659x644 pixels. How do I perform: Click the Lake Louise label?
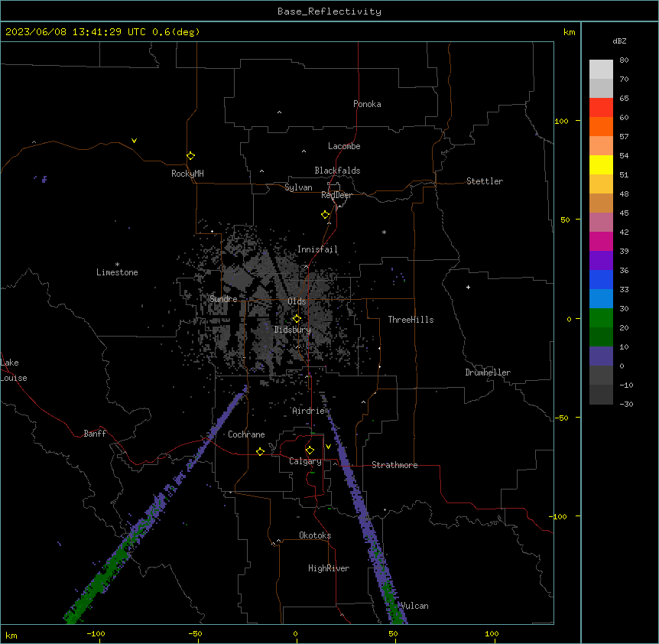14,370
